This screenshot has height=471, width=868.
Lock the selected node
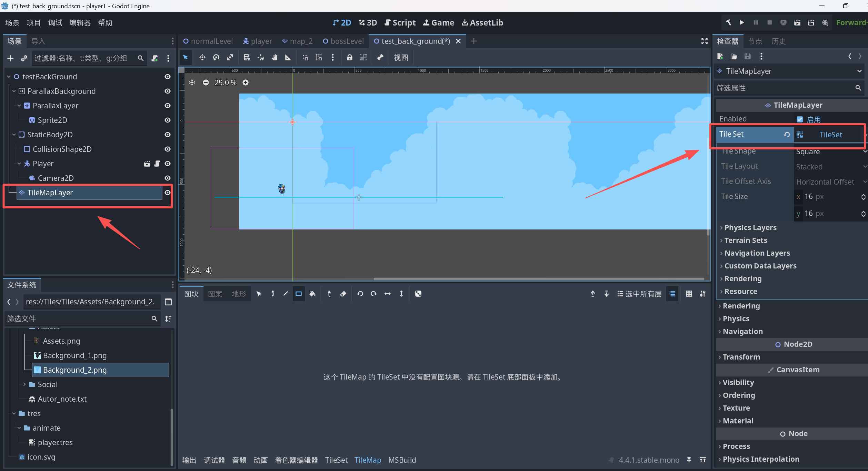click(350, 58)
